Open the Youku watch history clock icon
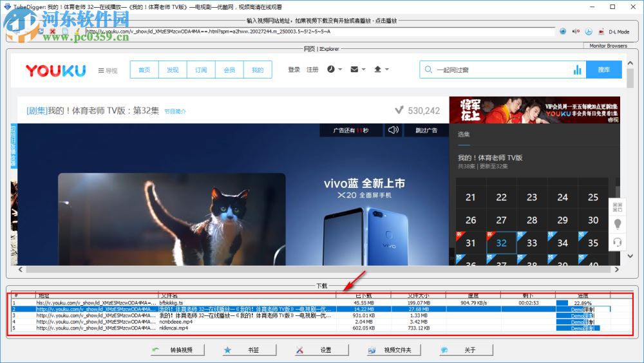Viewport: 644px width, 363px height. point(330,70)
